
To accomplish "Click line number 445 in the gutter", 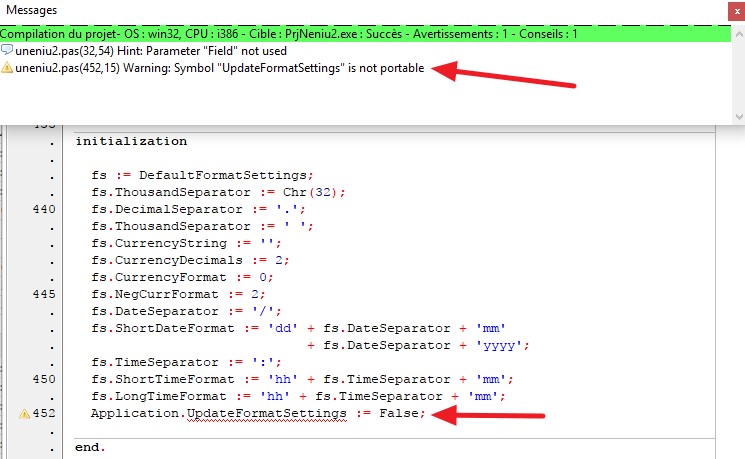I will [x=44, y=294].
